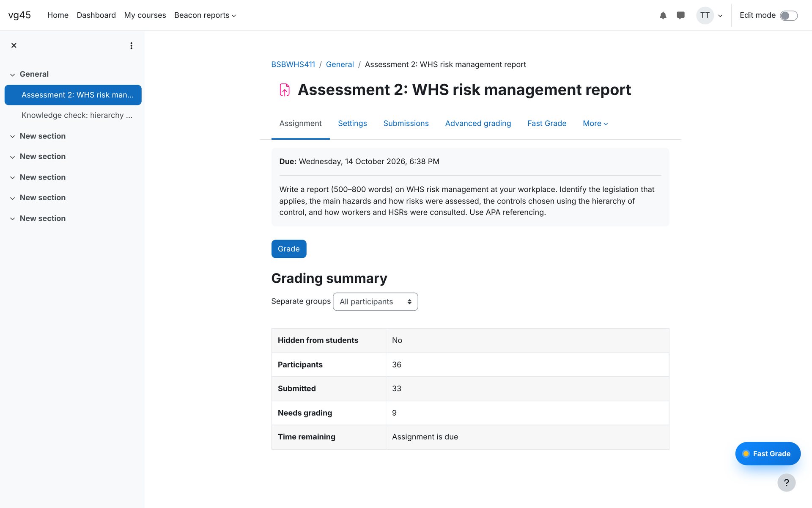This screenshot has width=812, height=508.
Task: Open the notifications bell
Action: coord(663,16)
